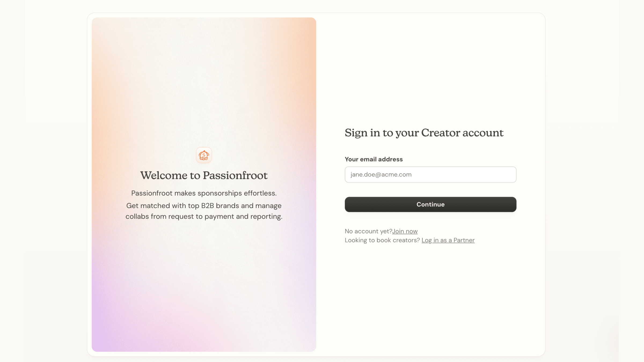Click the "No account yet?" text

pos(368,231)
